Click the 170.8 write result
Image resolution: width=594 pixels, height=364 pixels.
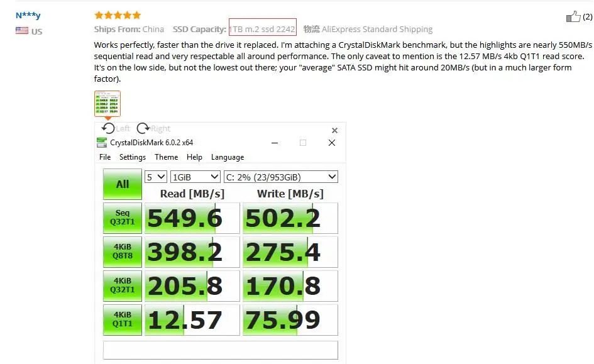(x=290, y=286)
